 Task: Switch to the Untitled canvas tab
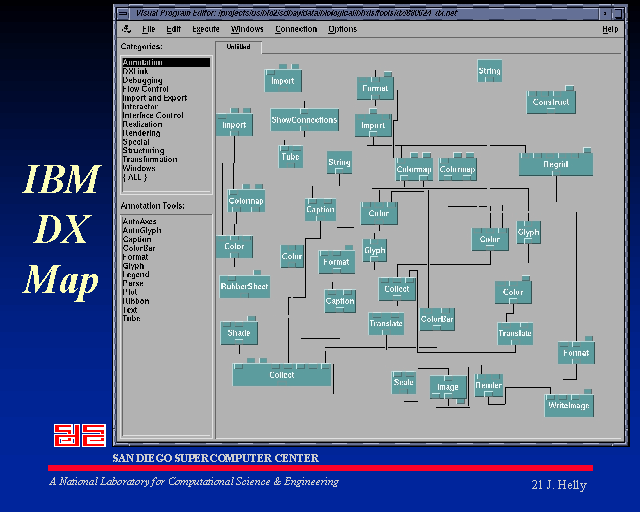point(238,47)
